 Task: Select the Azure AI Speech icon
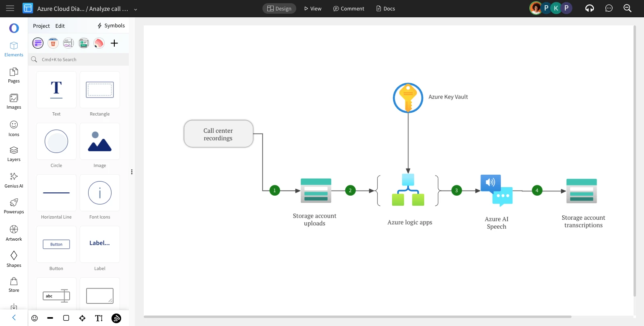pos(497,190)
